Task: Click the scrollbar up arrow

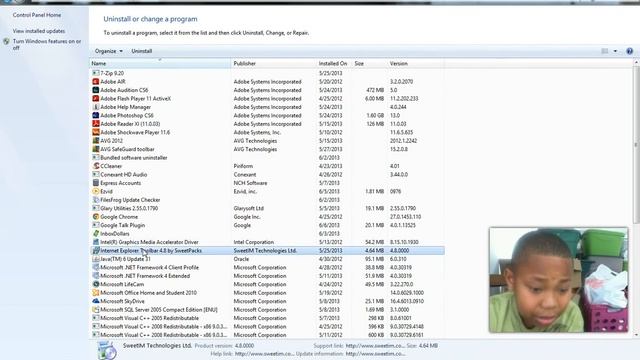Action: tap(636, 63)
